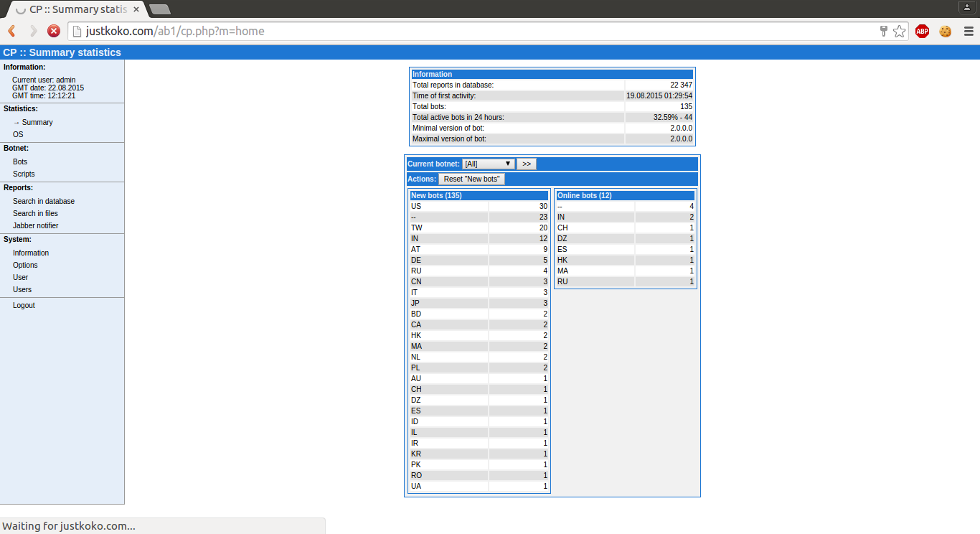
Task: Click the saved password key icon
Action: tap(884, 31)
